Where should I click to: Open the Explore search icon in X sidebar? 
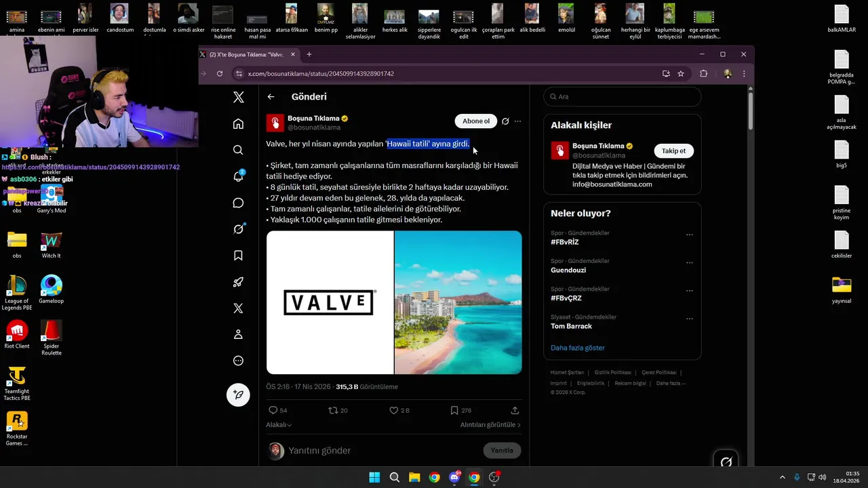pyautogui.click(x=238, y=150)
